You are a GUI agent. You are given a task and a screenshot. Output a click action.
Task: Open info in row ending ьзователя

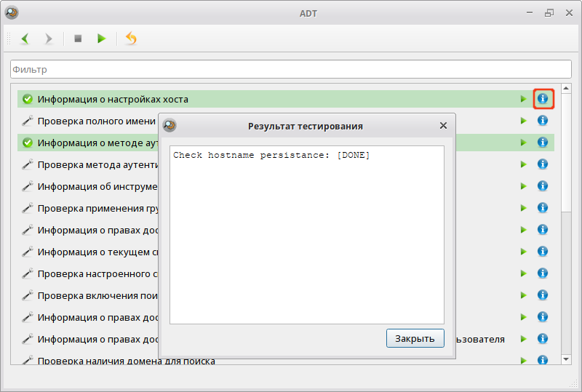[x=543, y=339]
